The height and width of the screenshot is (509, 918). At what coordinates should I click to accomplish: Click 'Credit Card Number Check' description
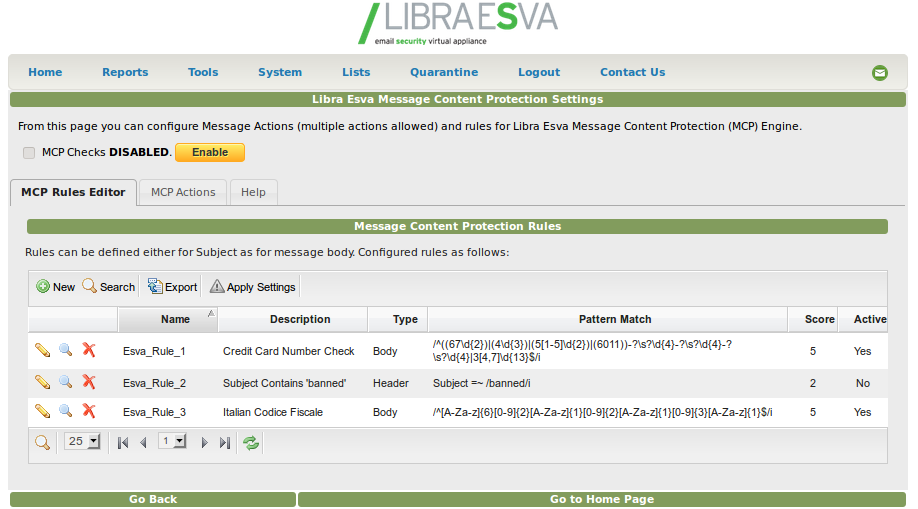coord(289,351)
